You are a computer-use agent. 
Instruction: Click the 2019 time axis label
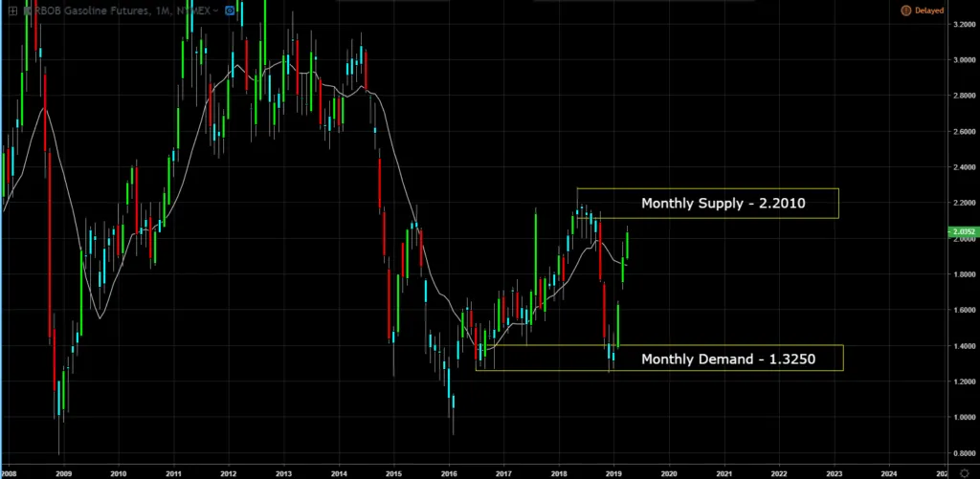613,472
